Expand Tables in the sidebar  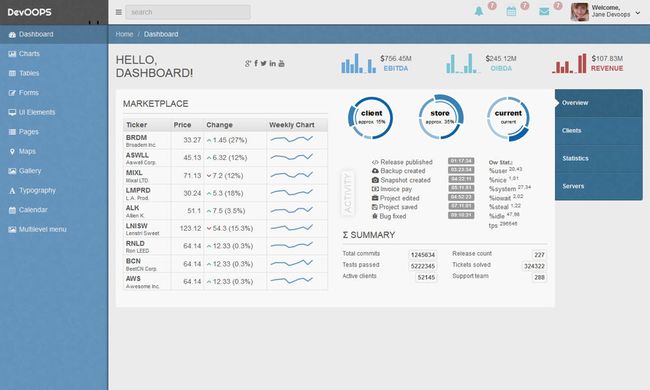tap(54, 73)
